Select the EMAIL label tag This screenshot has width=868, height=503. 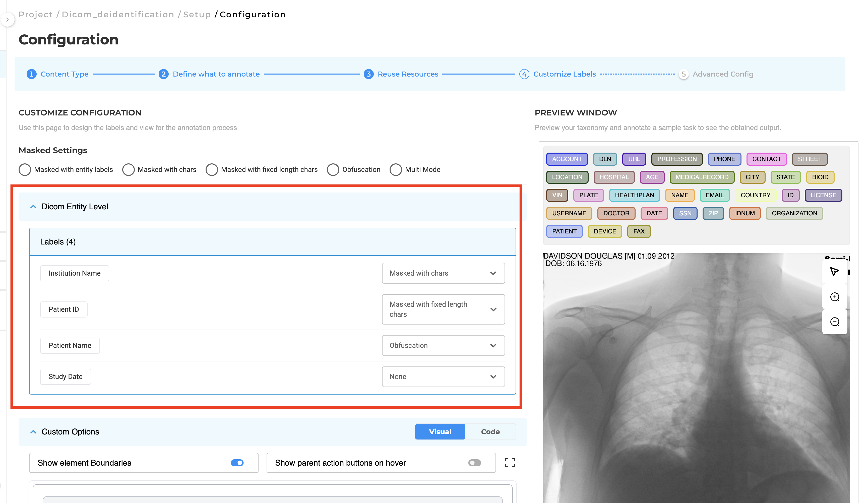pyautogui.click(x=714, y=195)
